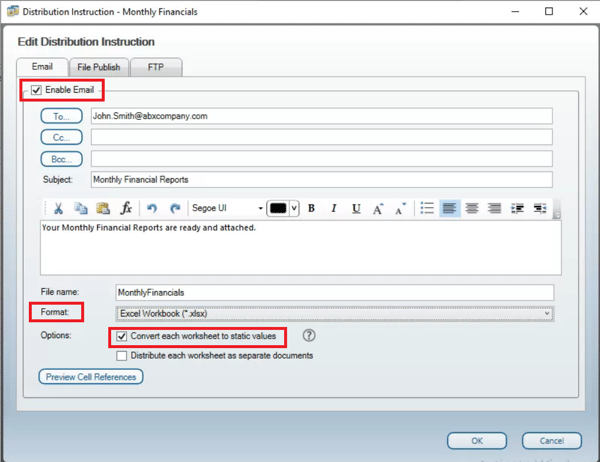Uncheck the Enable Email checkbox
This screenshot has height=462, width=600.
[36, 90]
